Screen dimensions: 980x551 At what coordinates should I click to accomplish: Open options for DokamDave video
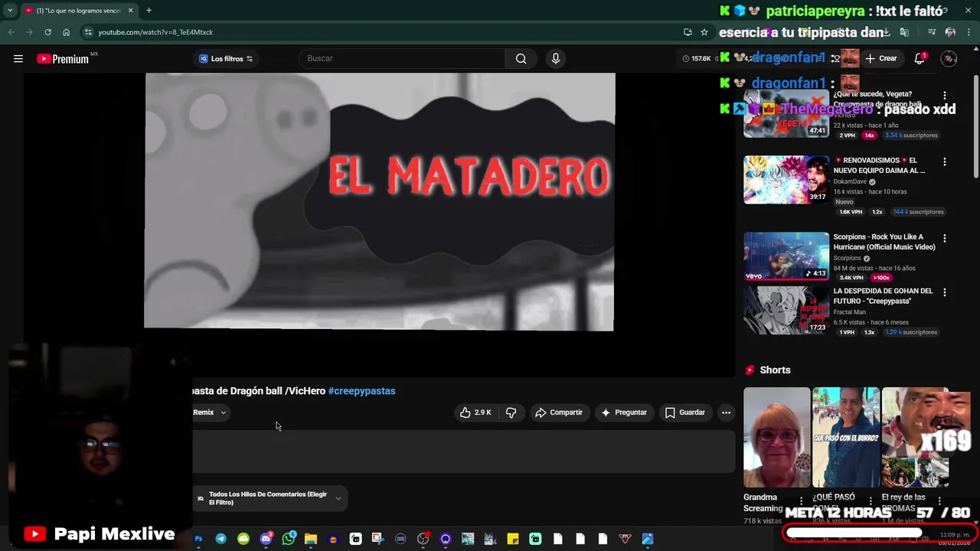click(944, 162)
